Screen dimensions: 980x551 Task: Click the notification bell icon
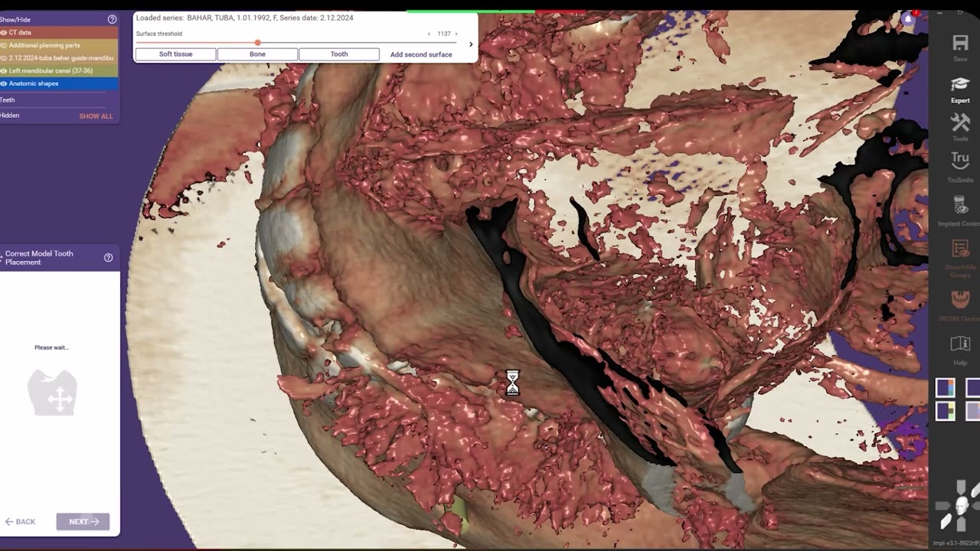click(909, 18)
